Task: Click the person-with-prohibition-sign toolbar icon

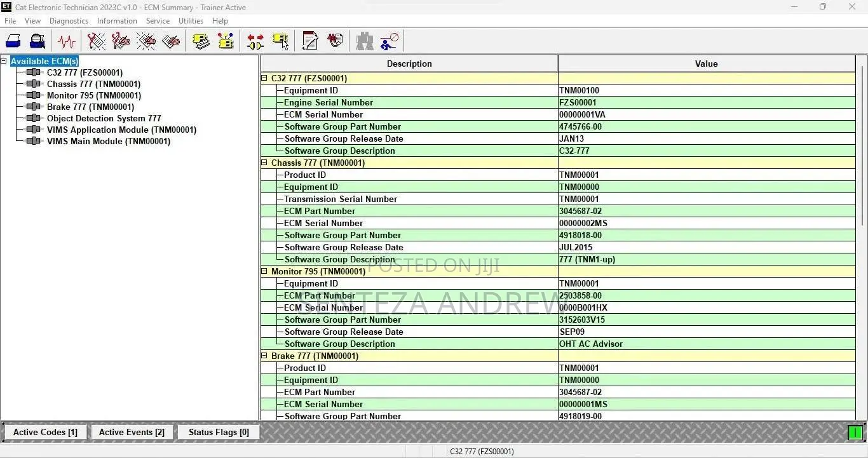Action: [x=389, y=41]
